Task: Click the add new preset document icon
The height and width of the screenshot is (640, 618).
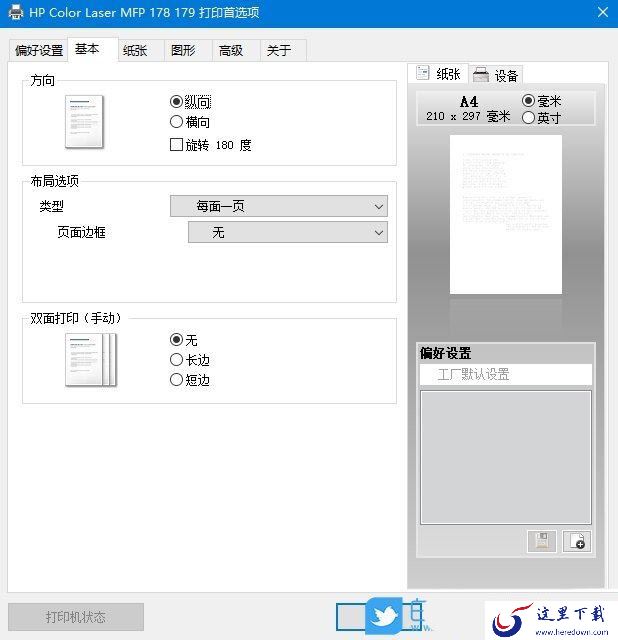Action: point(576,542)
